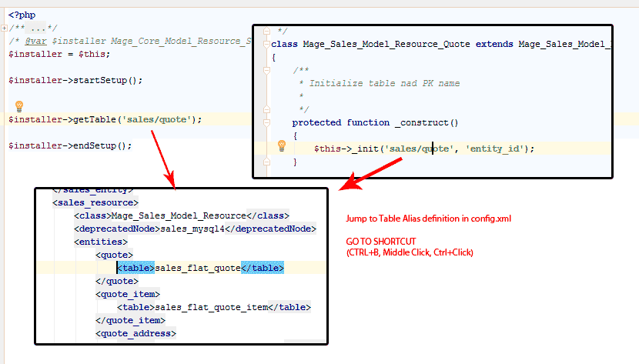This screenshot has height=364, width=639.
Task: Click the <sales_resource> XML tag
Action: click(95, 202)
